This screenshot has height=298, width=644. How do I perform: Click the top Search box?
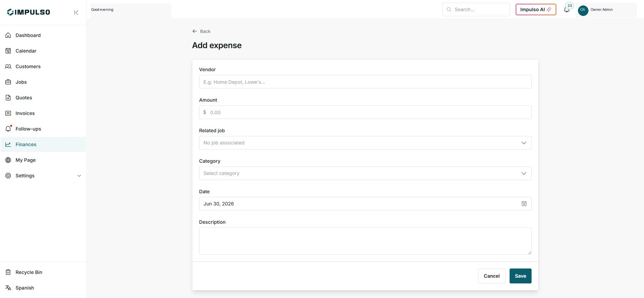click(x=476, y=9)
